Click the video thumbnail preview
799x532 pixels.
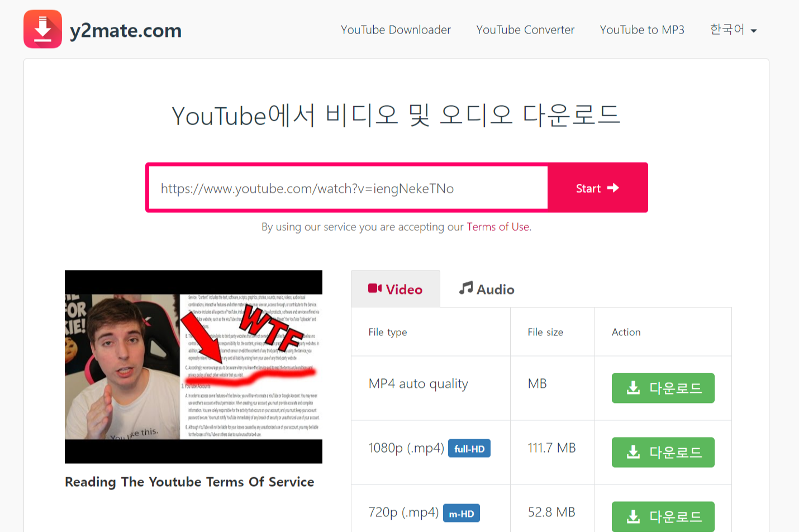coord(193,367)
